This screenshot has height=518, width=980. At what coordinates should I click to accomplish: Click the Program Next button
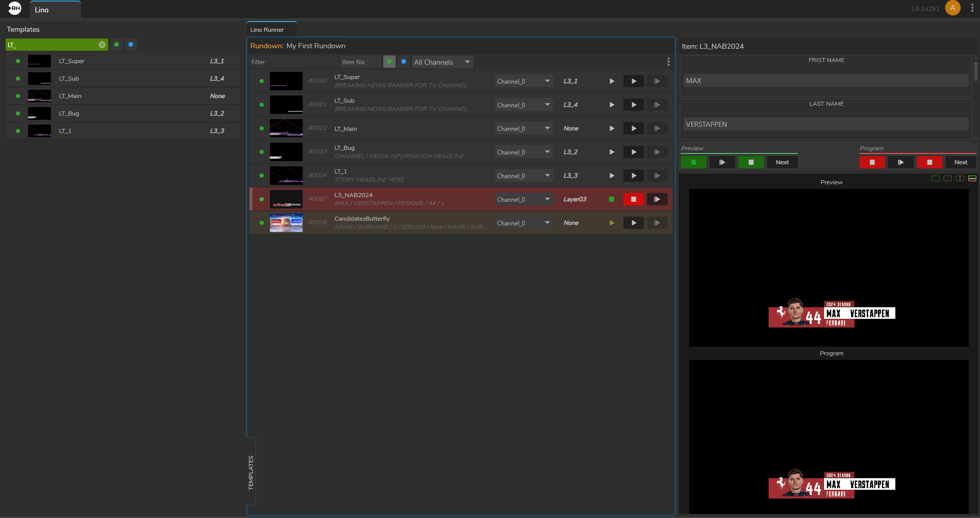(961, 162)
